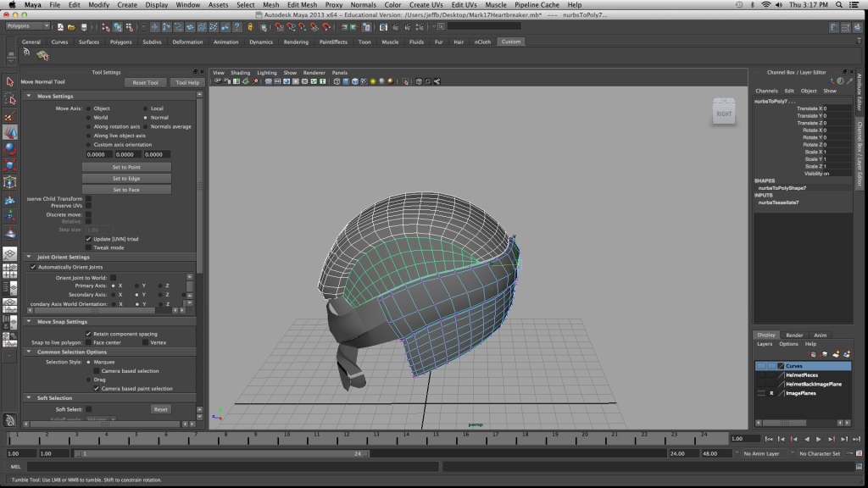This screenshot has height=488, width=868.
Task: Select Local move axis radio
Action: [146, 108]
